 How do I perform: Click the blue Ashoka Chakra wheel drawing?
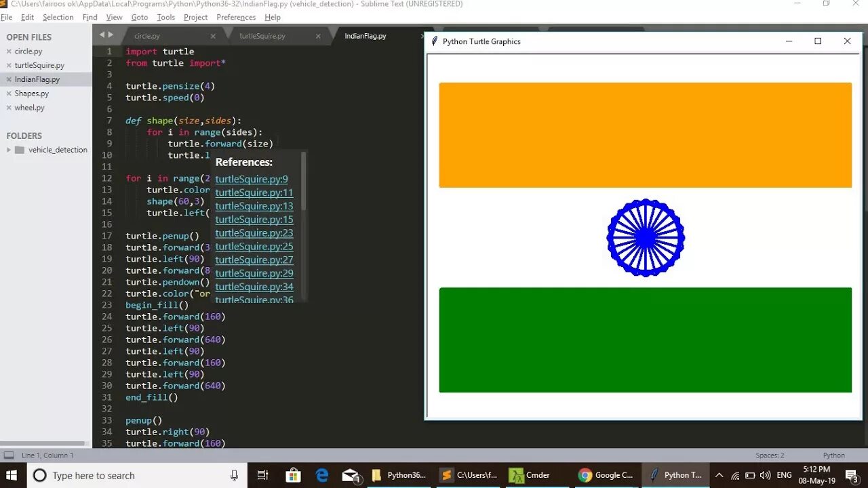(x=646, y=237)
